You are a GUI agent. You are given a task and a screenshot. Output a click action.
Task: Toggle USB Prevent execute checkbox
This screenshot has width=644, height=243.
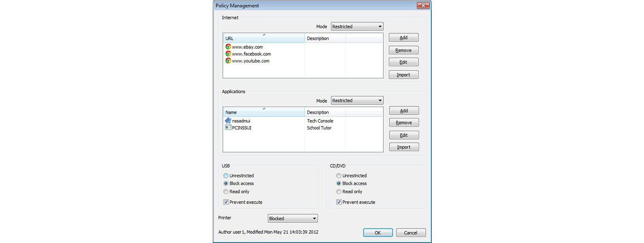point(226,203)
